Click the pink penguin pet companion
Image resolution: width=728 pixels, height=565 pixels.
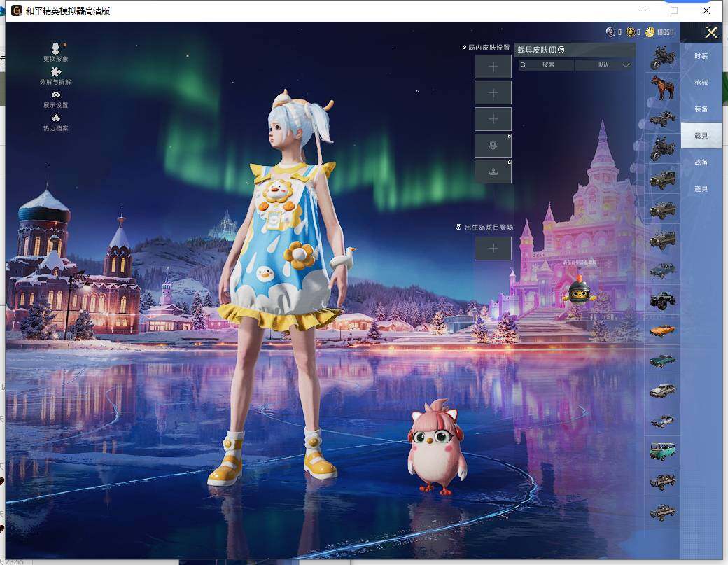pos(436,447)
